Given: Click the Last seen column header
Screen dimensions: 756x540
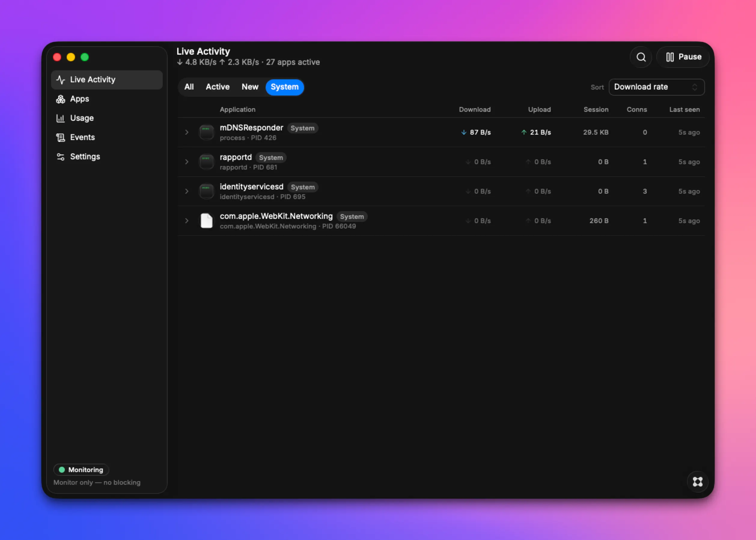Looking at the screenshot, I should [684, 110].
